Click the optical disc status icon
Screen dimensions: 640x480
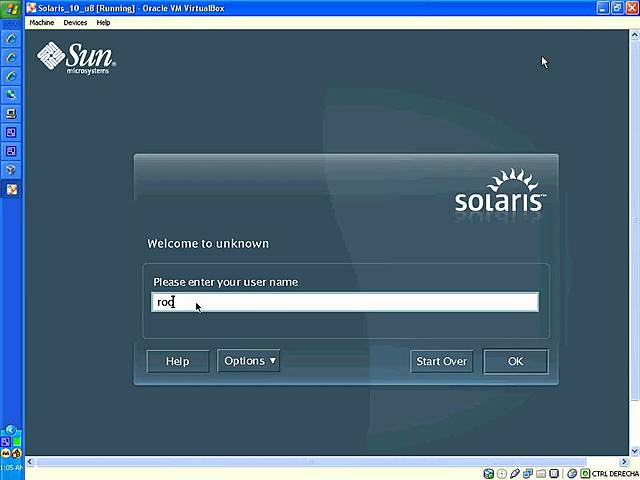502,473
